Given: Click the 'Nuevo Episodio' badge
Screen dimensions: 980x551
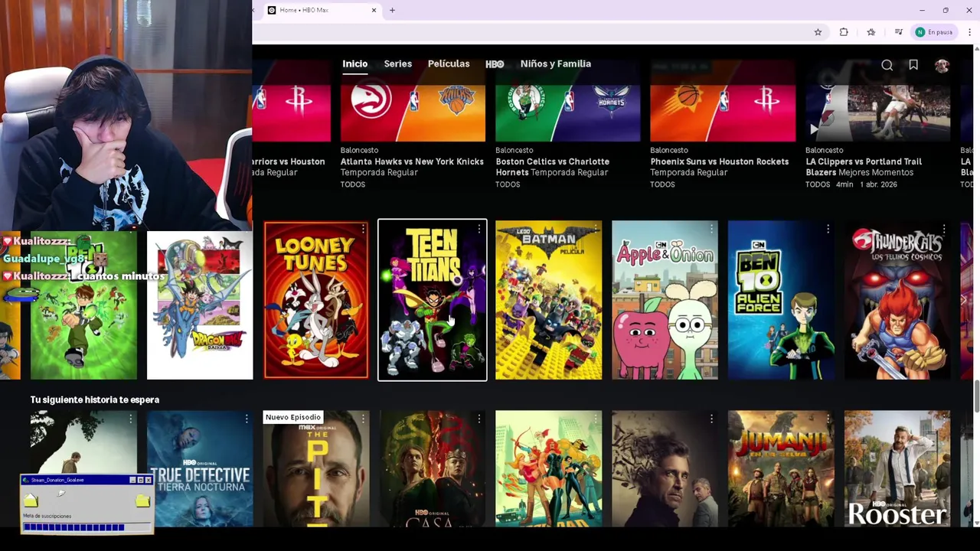Looking at the screenshot, I should [293, 417].
